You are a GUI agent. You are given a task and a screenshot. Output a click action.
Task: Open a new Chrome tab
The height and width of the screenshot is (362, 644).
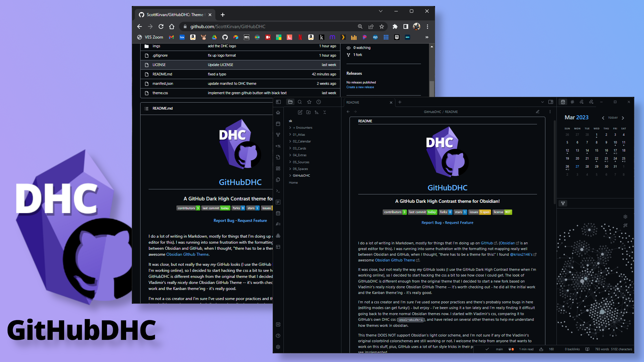point(223,15)
